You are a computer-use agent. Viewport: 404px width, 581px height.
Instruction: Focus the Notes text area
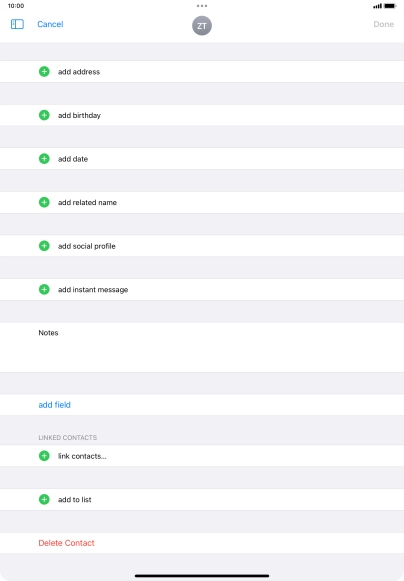pos(202,347)
